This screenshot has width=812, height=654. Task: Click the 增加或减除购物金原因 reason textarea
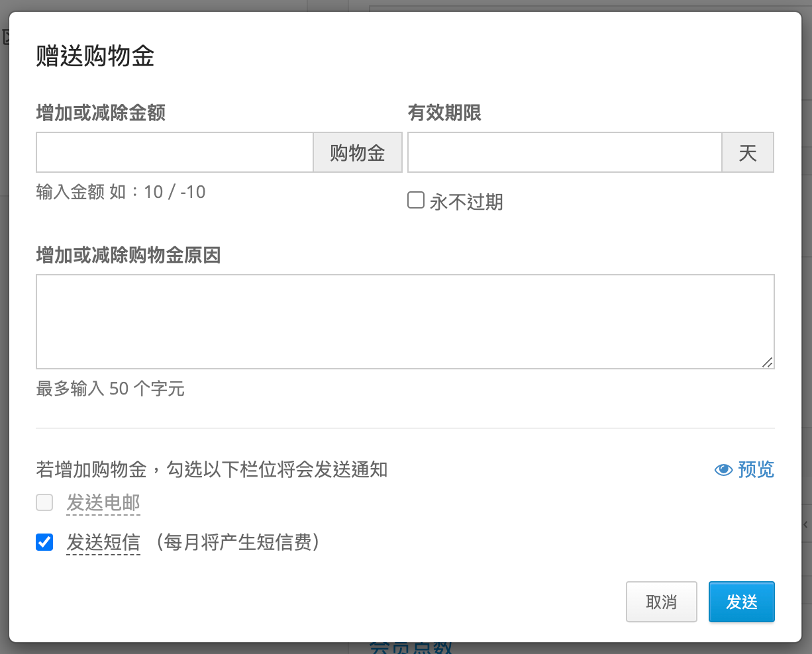pyautogui.click(x=405, y=322)
